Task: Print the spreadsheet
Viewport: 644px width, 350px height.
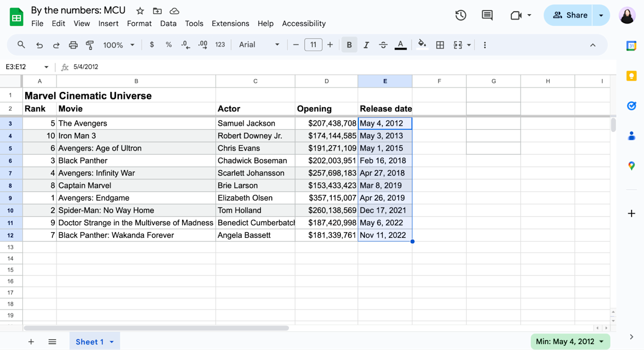Action: point(73,45)
